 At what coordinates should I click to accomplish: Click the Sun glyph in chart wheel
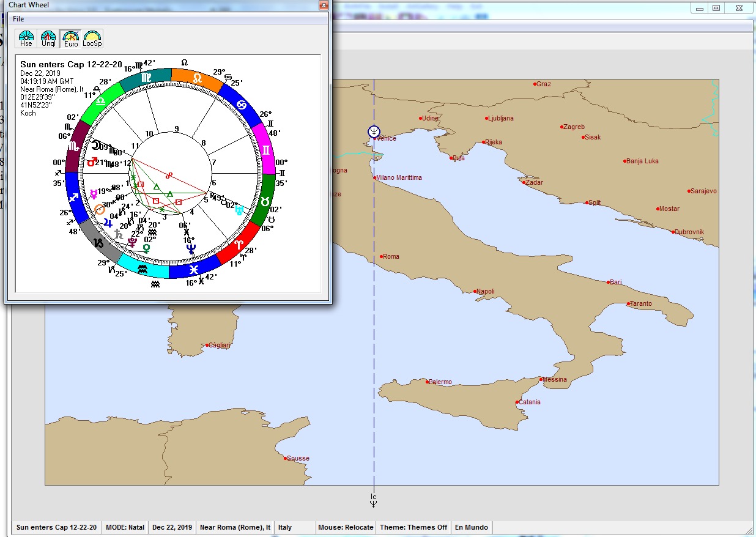[x=99, y=210]
